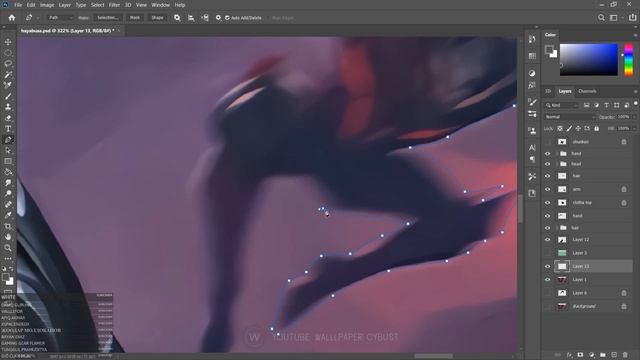Open the File menu
640x360 pixels.
pyautogui.click(x=18, y=5)
